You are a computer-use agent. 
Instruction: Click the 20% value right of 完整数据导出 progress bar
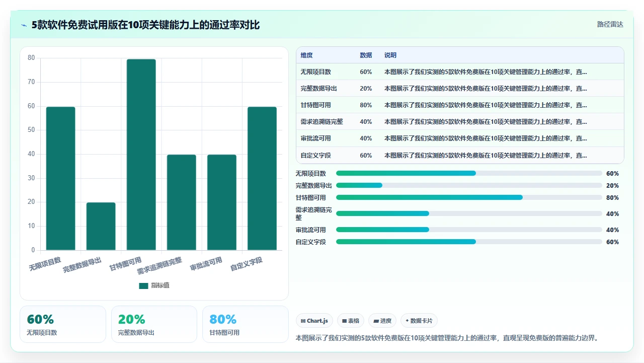pos(612,185)
